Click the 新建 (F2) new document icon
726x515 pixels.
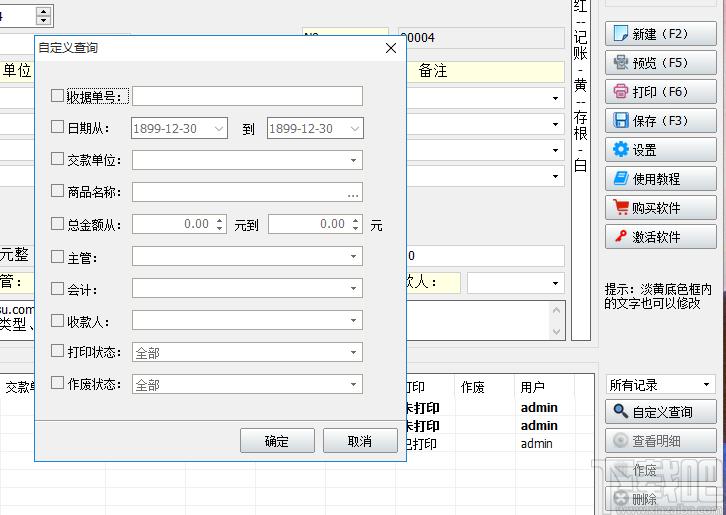tap(621, 34)
